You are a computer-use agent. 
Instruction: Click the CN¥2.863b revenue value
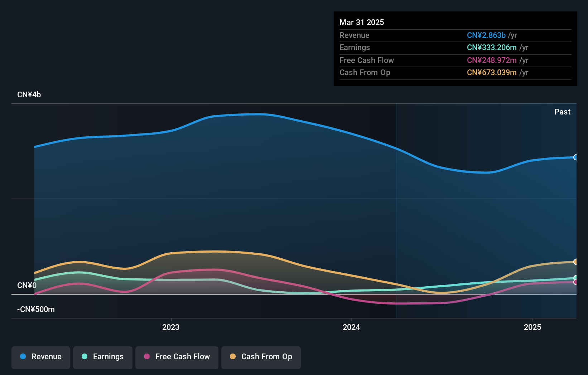click(486, 35)
